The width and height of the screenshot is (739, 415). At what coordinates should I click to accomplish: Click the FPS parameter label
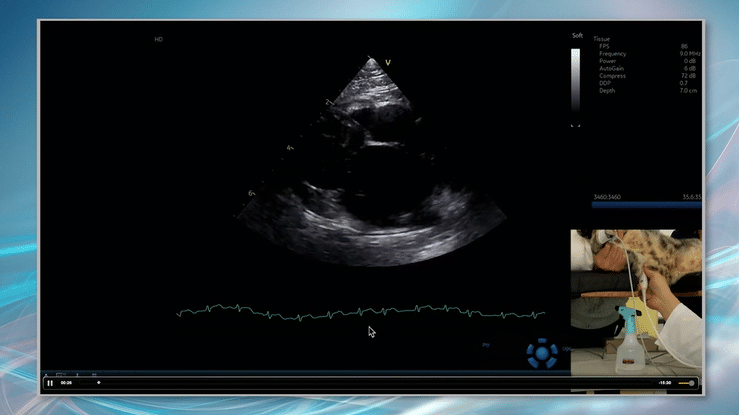pos(604,47)
